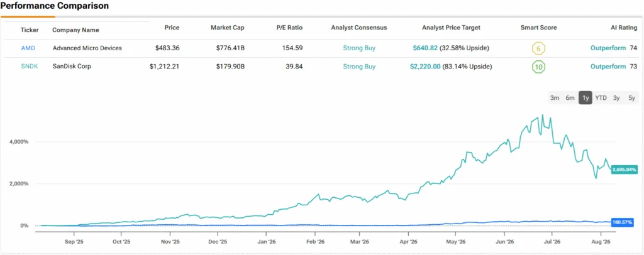Click the $2,220.00 analyst price target

pos(425,66)
